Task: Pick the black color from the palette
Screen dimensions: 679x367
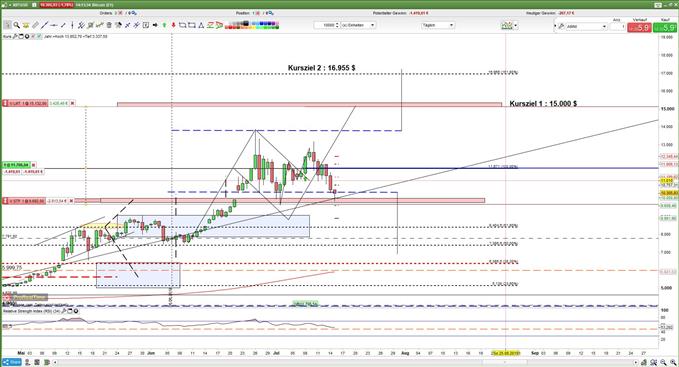Action: 246,23
